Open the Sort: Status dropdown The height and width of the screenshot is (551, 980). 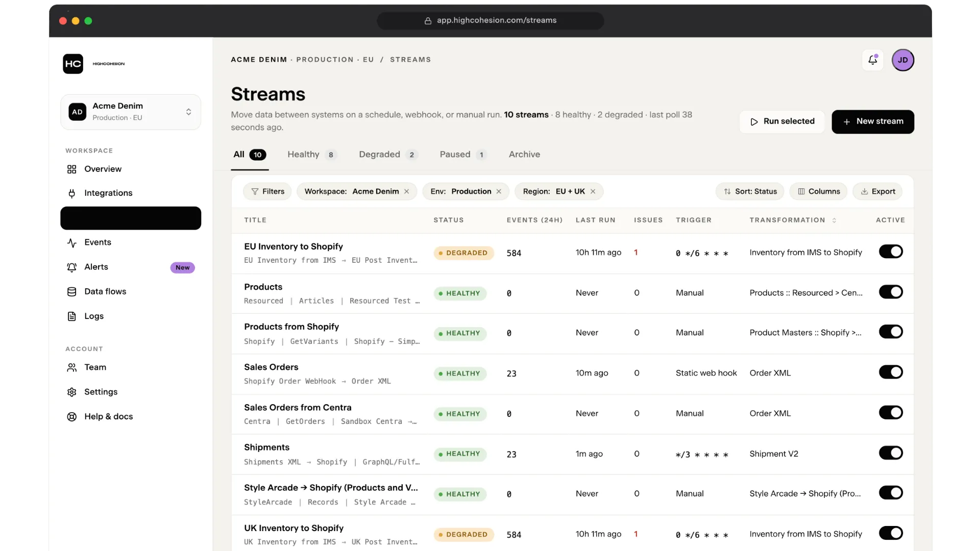(750, 192)
